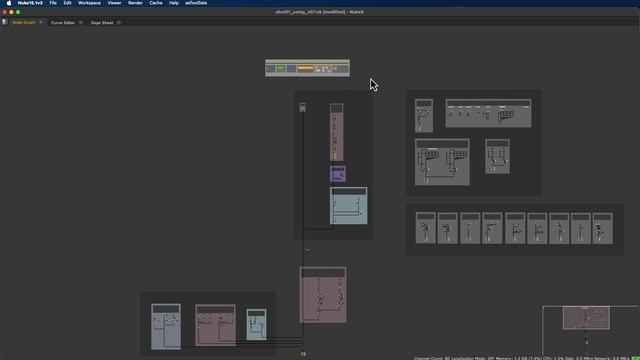Select the purple backdrop node
This screenshot has width=640, height=360.
pos(338,174)
